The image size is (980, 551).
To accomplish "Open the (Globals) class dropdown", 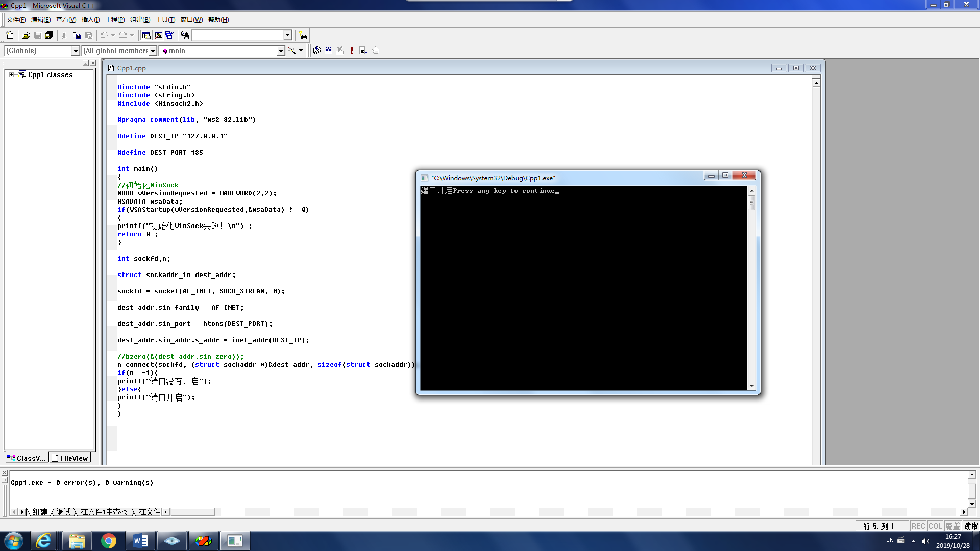I will [x=76, y=51].
